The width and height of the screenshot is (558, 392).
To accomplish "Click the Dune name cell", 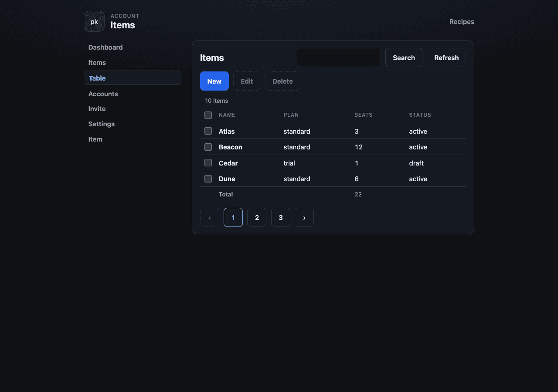I will pos(227,179).
